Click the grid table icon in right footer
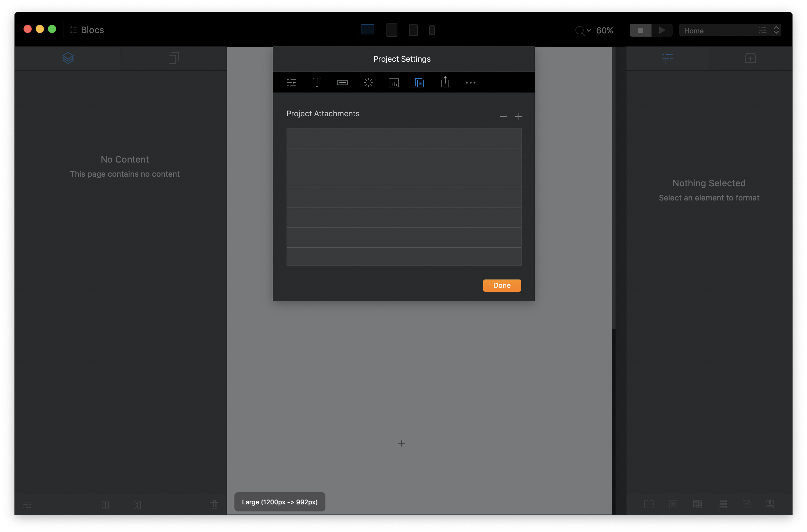This screenshot has height=532, width=807. tap(697, 504)
